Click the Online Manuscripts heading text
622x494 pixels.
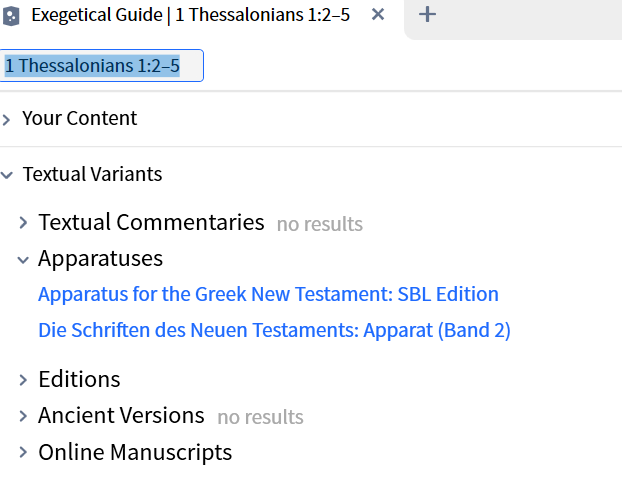click(135, 452)
